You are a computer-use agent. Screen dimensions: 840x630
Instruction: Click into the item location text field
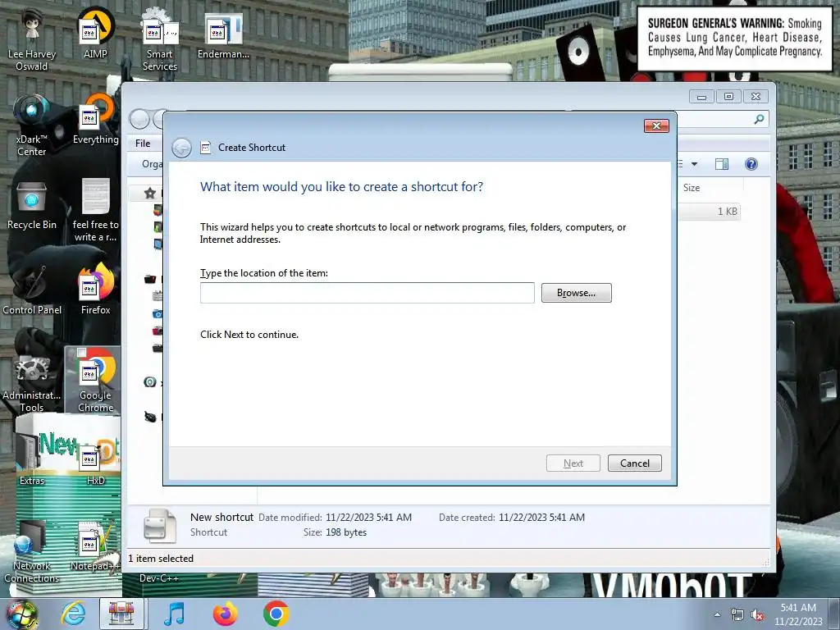[x=367, y=293]
